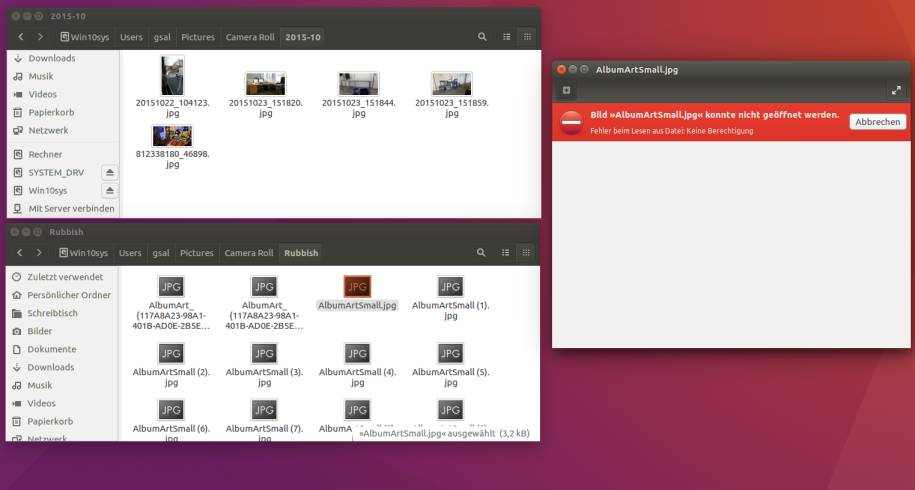Select the 812338180_46898.jpg thumbnail

[x=172, y=136]
